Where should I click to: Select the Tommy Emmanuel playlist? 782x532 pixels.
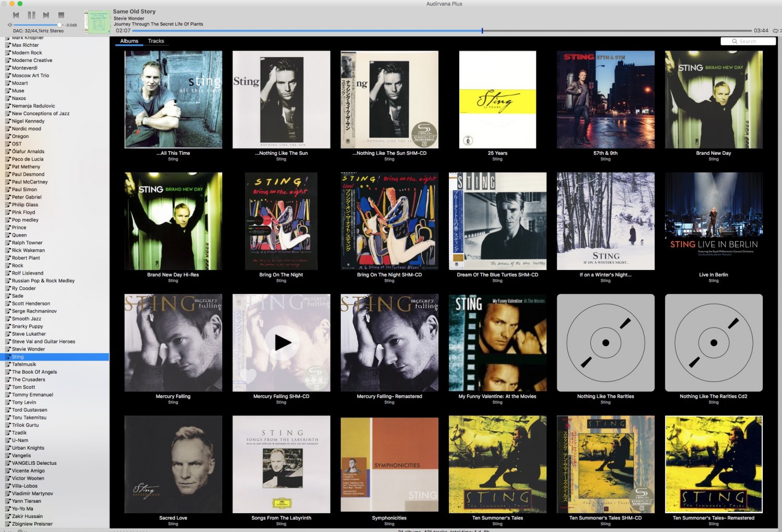55,394
